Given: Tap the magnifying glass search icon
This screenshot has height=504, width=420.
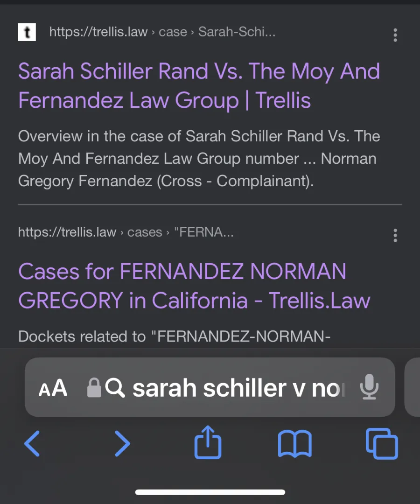Looking at the screenshot, I should (115, 388).
